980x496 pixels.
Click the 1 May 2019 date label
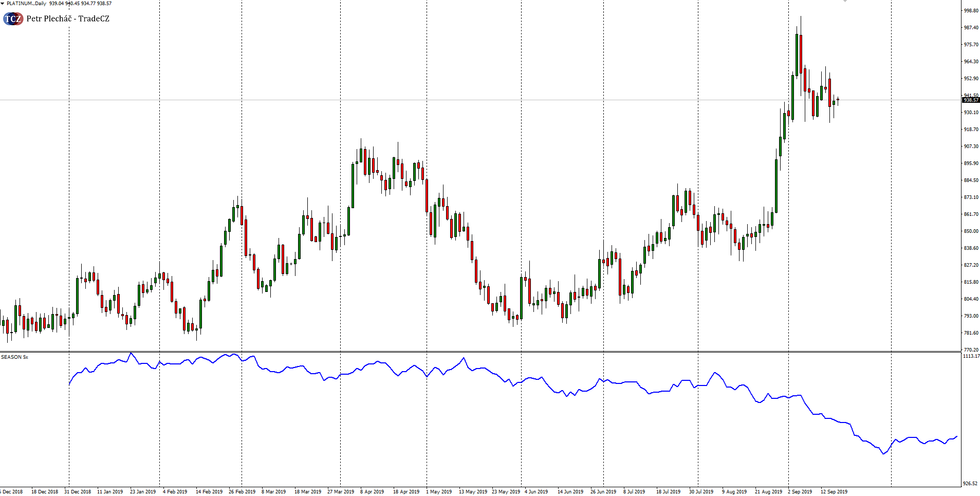point(438,492)
